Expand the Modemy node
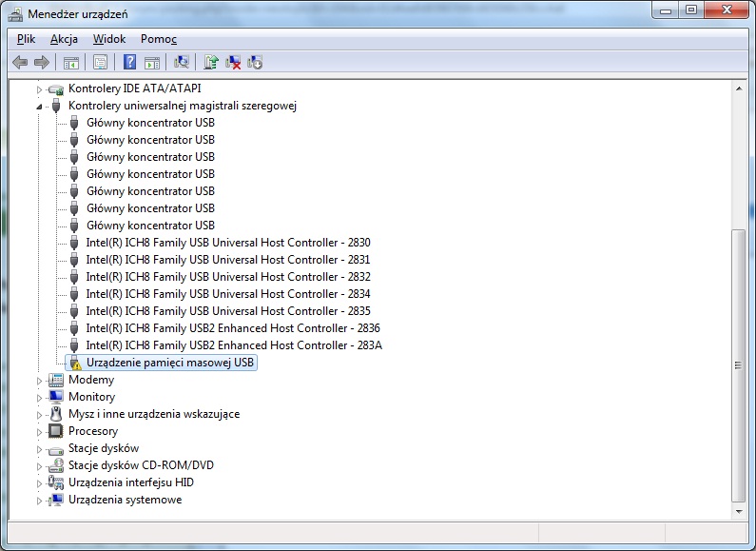The width and height of the screenshot is (756, 551). pyautogui.click(x=39, y=381)
